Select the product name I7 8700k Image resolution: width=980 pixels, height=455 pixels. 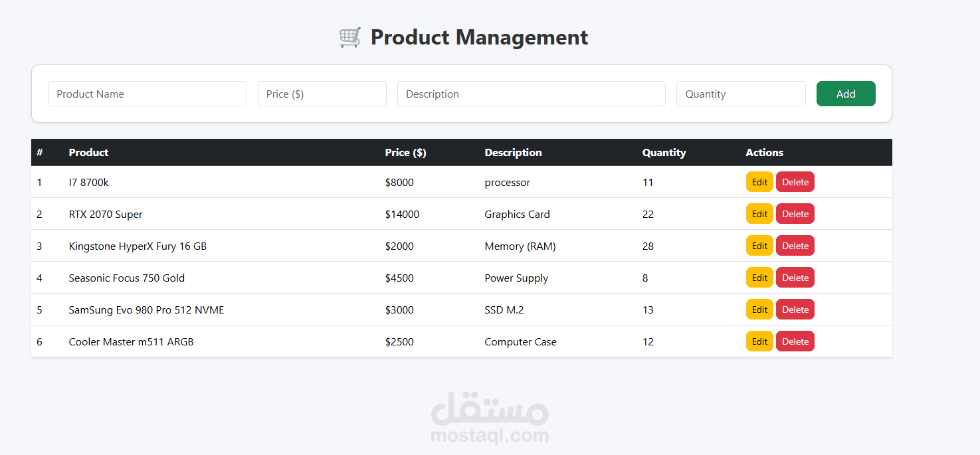click(88, 183)
